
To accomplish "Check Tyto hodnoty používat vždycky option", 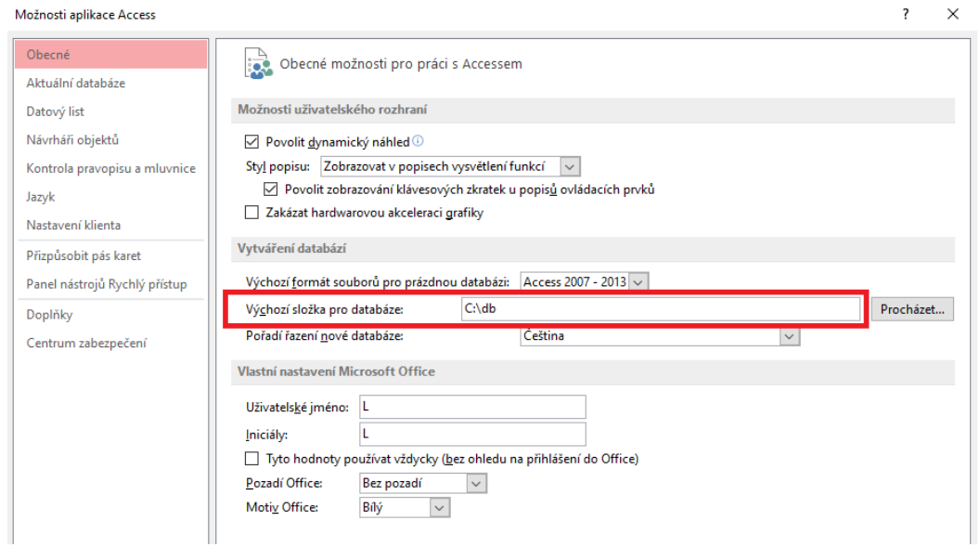I will coord(251,459).
